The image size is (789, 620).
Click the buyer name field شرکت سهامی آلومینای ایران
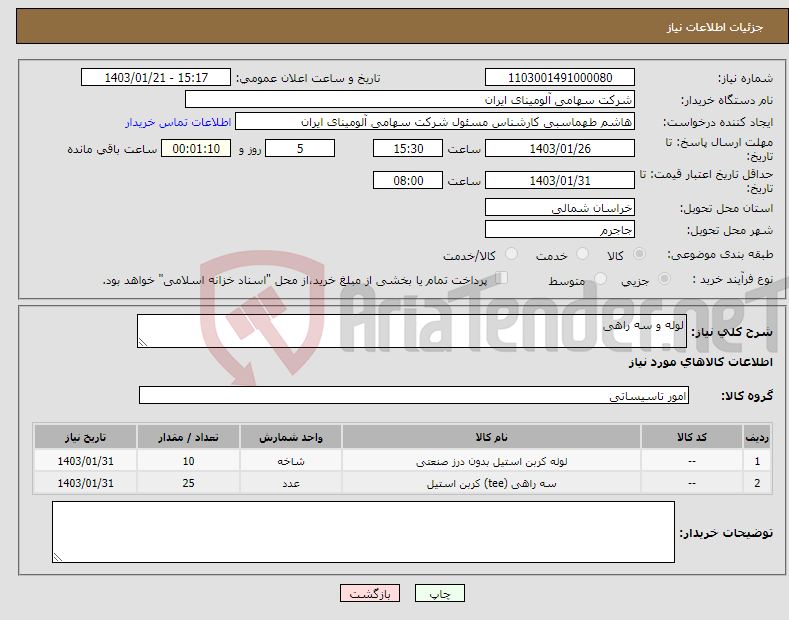coord(410,100)
